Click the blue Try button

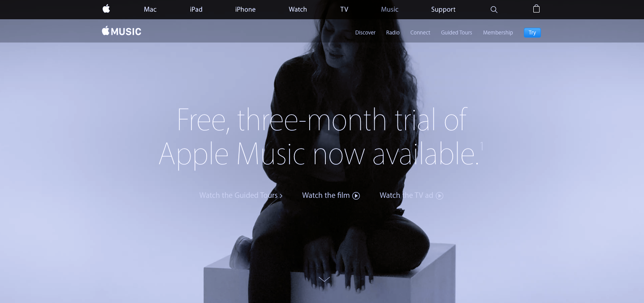532,33
